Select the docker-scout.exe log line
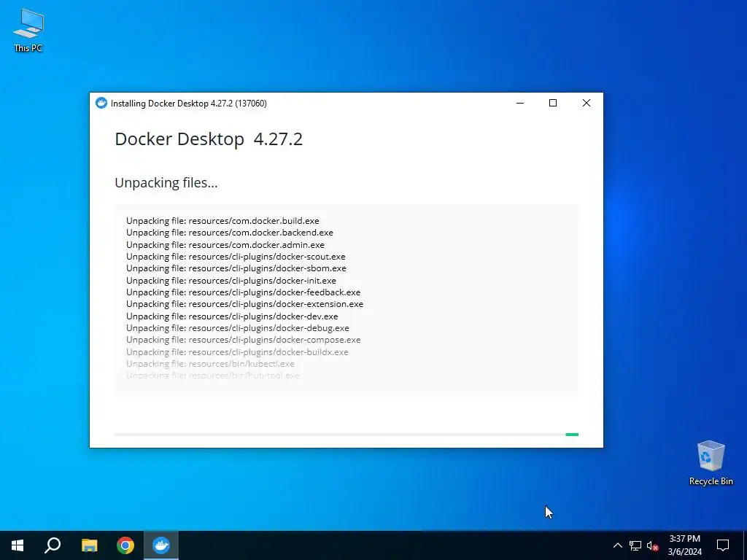 pyautogui.click(x=236, y=256)
